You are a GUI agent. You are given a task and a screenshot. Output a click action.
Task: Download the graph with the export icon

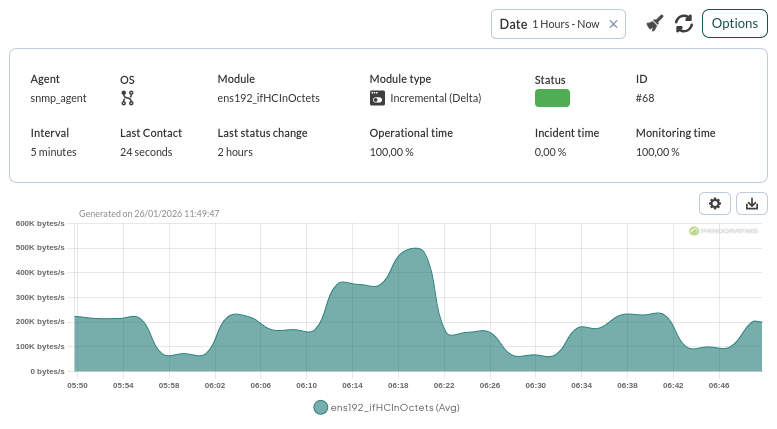752,203
